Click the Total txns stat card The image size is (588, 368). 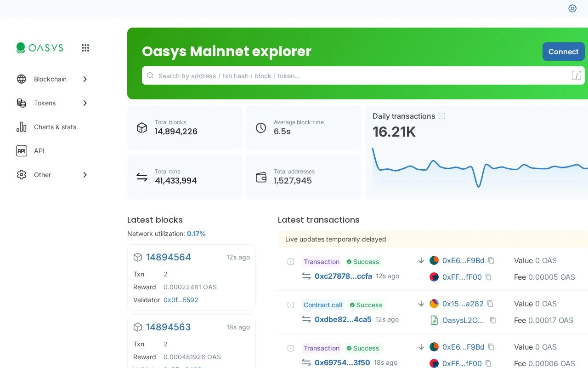click(185, 177)
